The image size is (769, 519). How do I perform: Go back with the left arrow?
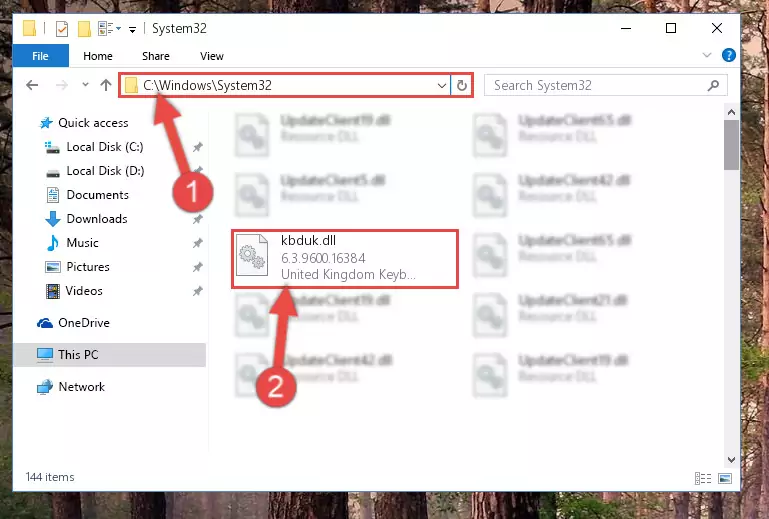coord(32,85)
